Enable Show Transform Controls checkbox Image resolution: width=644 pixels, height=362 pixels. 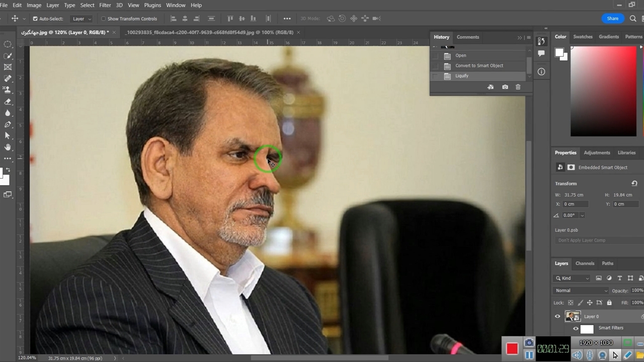103,19
